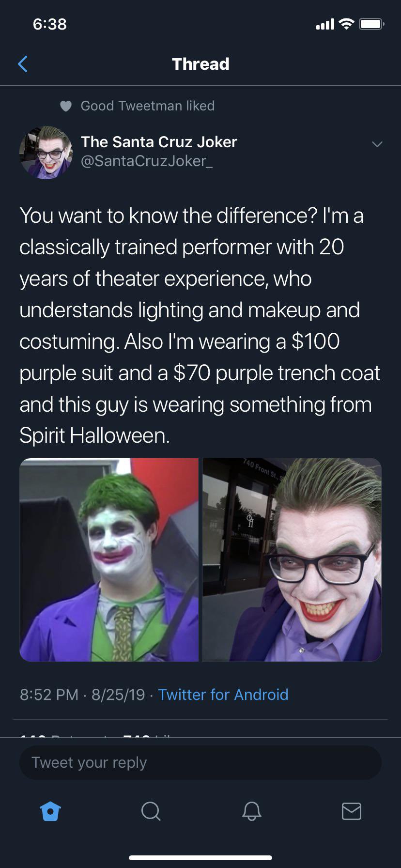Open the left Joker costume photo
The width and height of the screenshot is (401, 868).
coord(109,559)
